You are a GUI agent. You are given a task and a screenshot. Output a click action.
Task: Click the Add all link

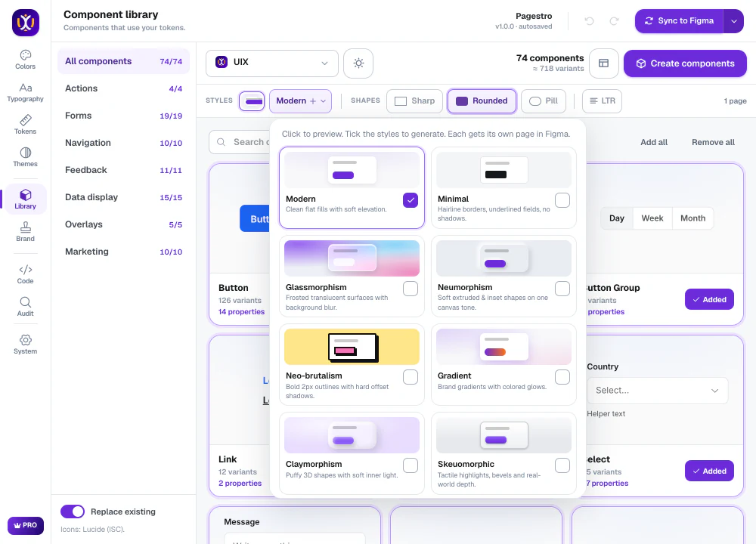coord(654,142)
